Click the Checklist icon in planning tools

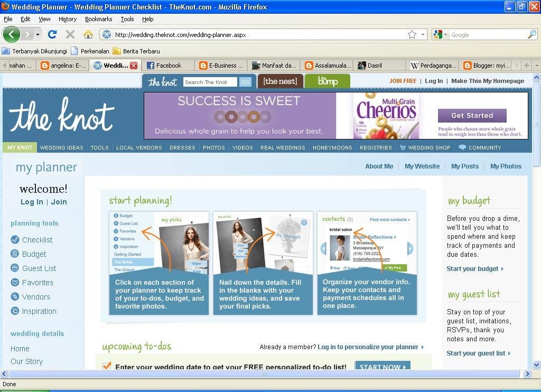click(x=15, y=240)
